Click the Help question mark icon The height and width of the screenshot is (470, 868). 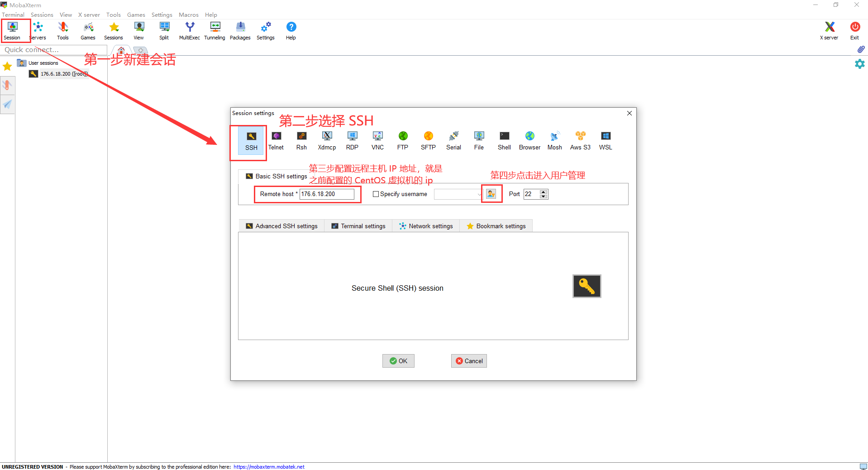(x=291, y=31)
